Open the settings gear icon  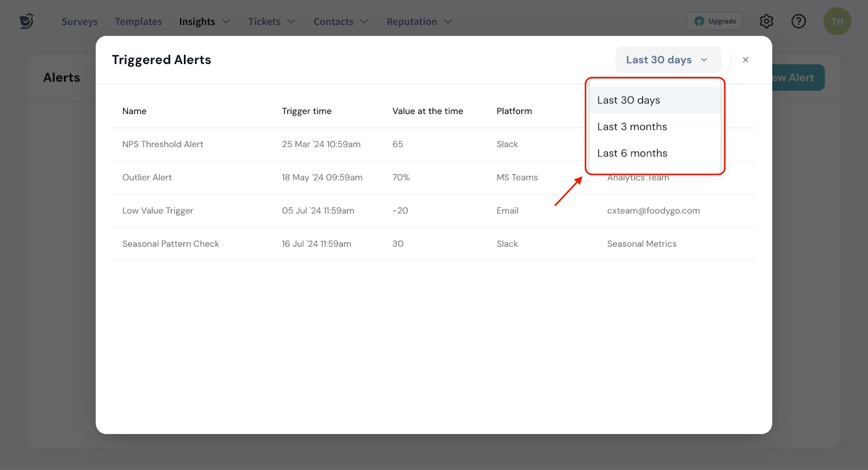pyautogui.click(x=766, y=21)
